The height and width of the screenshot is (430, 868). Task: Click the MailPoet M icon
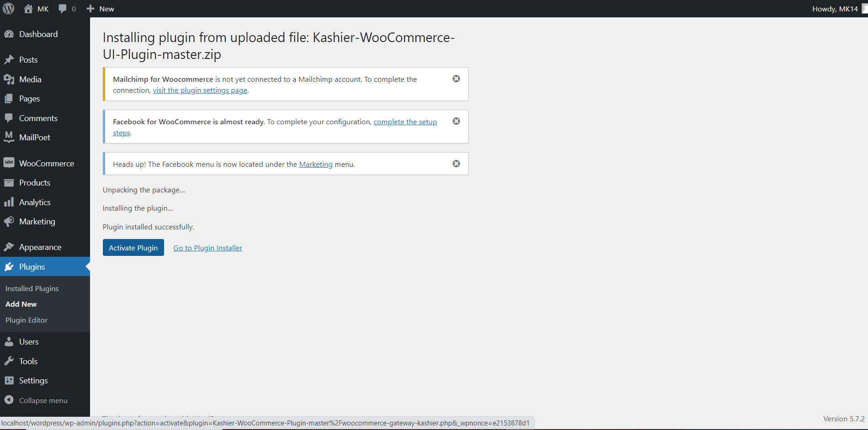(9, 137)
